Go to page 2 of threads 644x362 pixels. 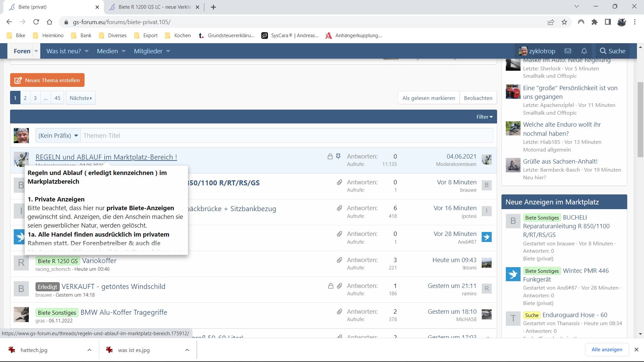(25, 98)
